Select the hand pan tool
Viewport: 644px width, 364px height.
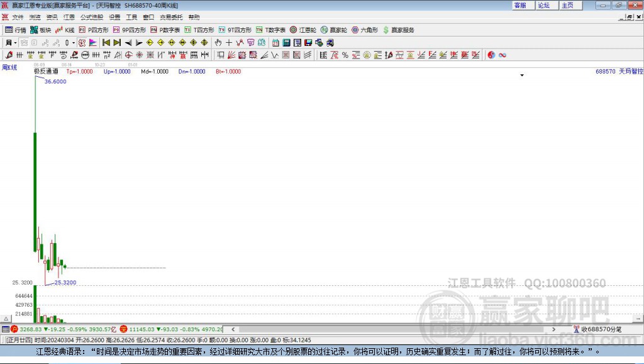[x=218, y=42]
